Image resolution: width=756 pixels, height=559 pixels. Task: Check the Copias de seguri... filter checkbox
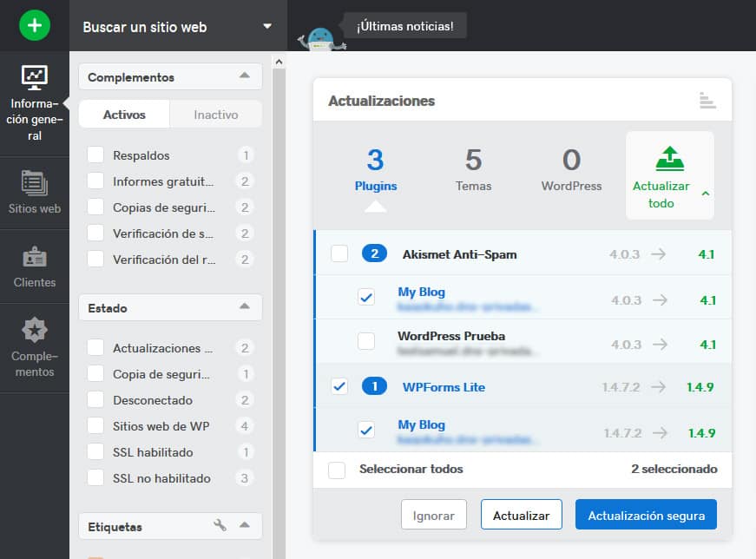tap(95, 207)
